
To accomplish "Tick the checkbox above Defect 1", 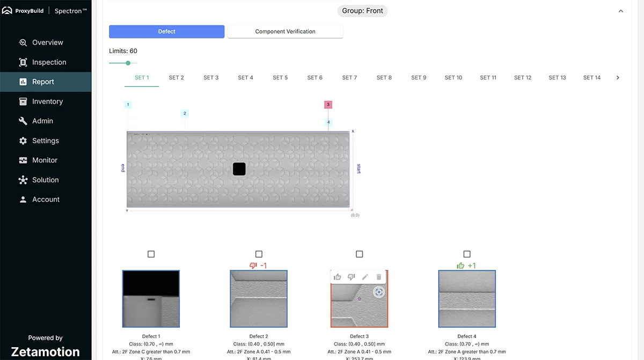I will pyautogui.click(x=151, y=254).
